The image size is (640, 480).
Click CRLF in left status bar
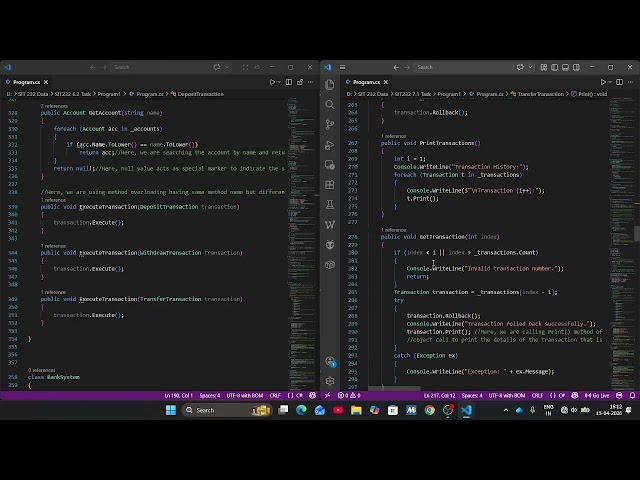275,395
